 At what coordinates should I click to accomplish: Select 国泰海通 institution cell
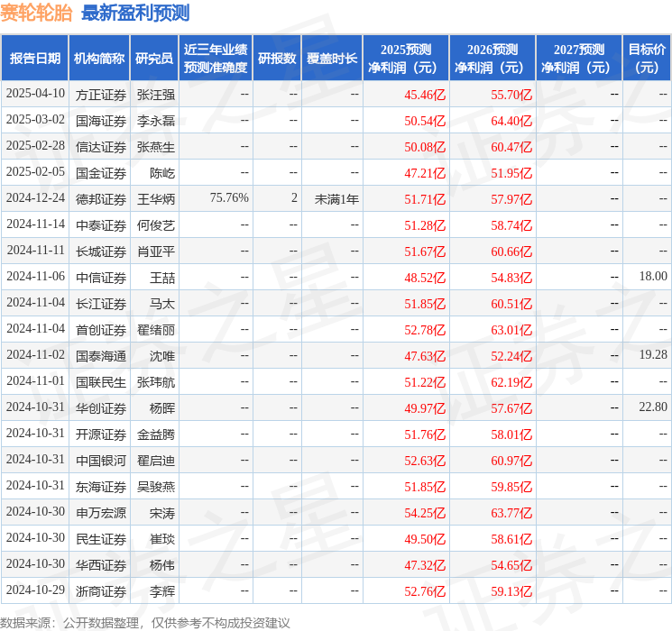click(x=101, y=356)
